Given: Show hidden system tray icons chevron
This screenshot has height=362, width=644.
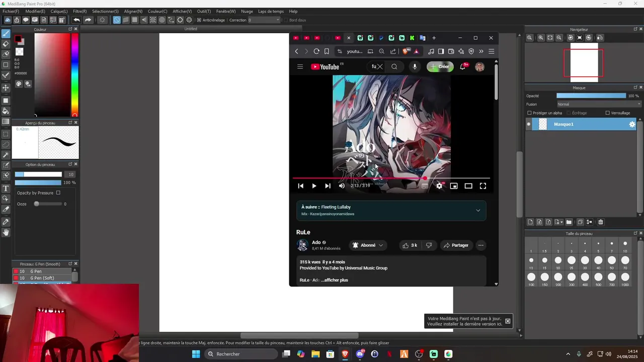Looking at the screenshot, I should point(568,354).
